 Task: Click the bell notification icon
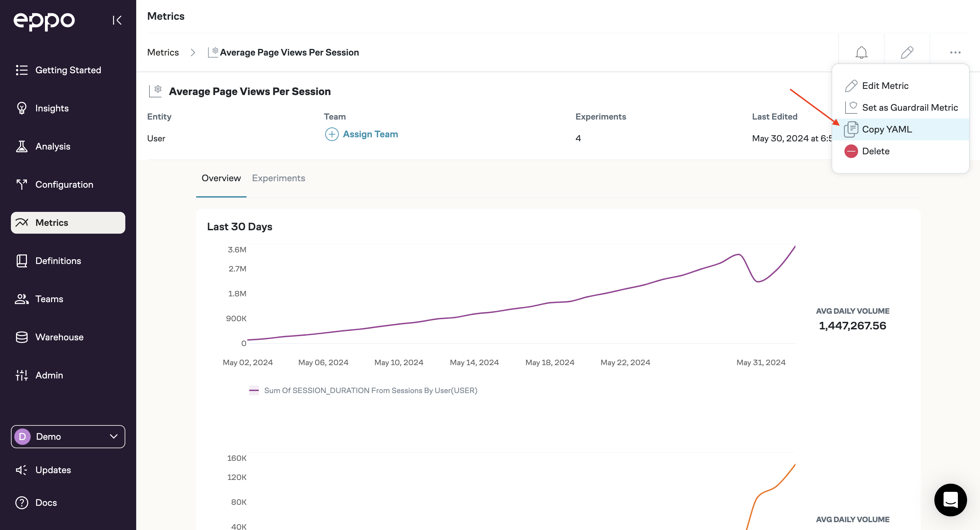tap(861, 52)
